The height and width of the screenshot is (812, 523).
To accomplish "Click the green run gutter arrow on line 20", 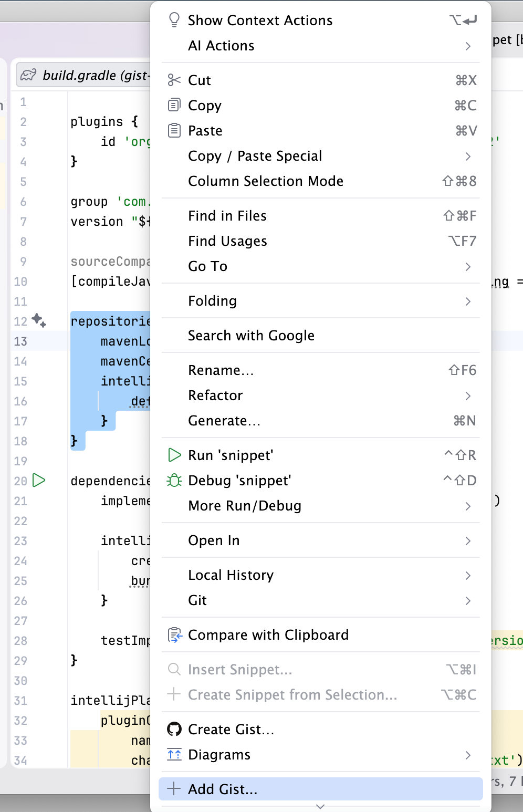I will pyautogui.click(x=39, y=480).
